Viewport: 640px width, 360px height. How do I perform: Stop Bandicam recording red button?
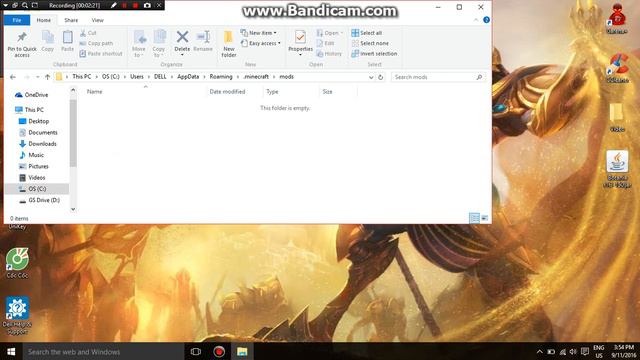pyautogui.click(x=135, y=5)
